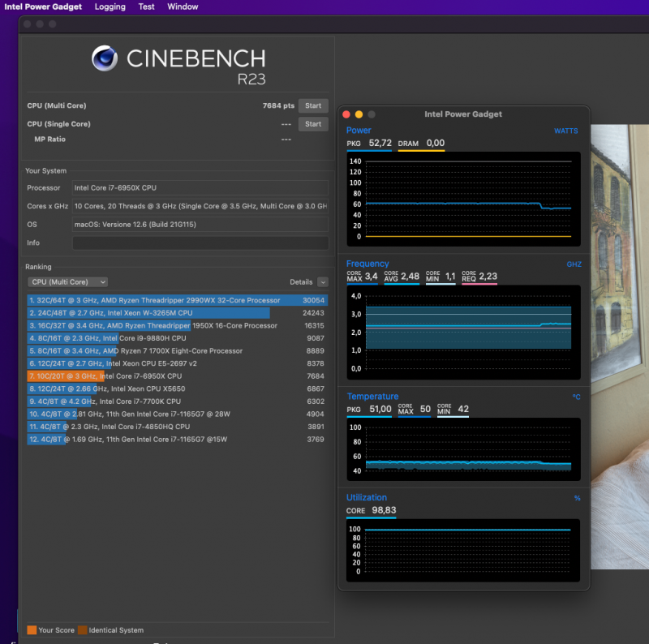Screen dimensions: 649x644
Task: Open the Intel Power Gadget app menu
Action: click(43, 6)
